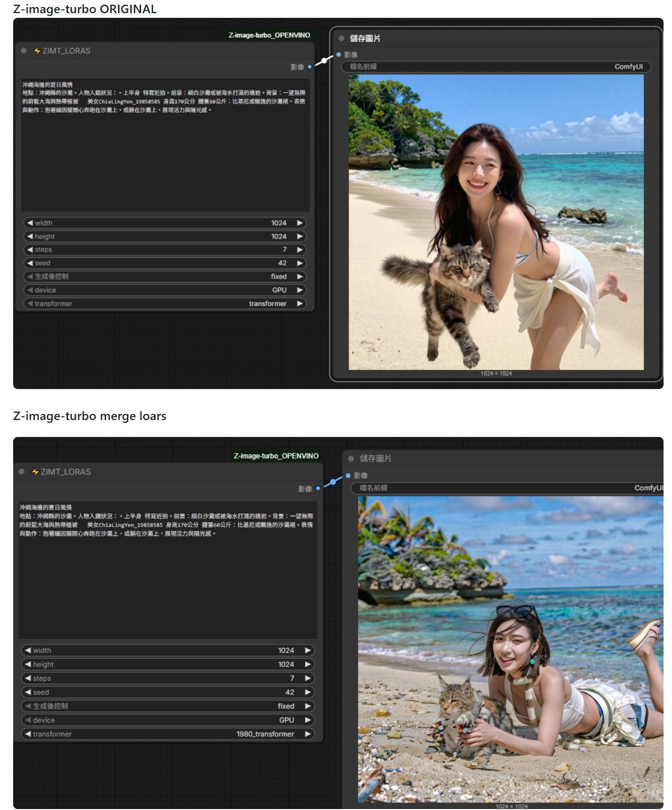Click the 影像 output port on the top ZIMT_LORAS node
Screen dimensions: 672x810
pyautogui.click(x=310, y=67)
